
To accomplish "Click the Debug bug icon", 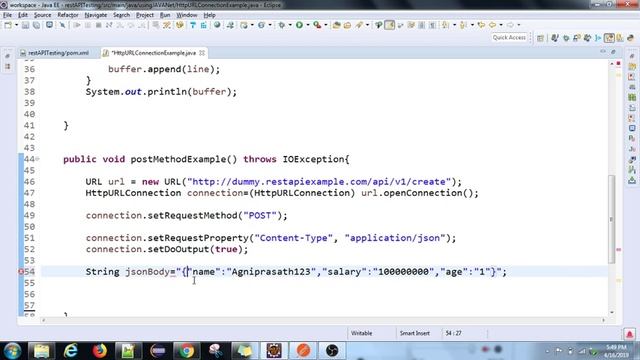I will (282, 25).
